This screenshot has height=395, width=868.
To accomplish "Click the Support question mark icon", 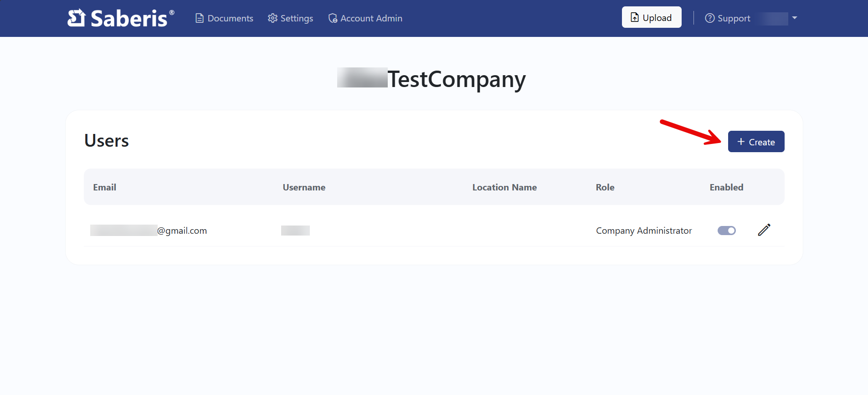I will (x=709, y=18).
